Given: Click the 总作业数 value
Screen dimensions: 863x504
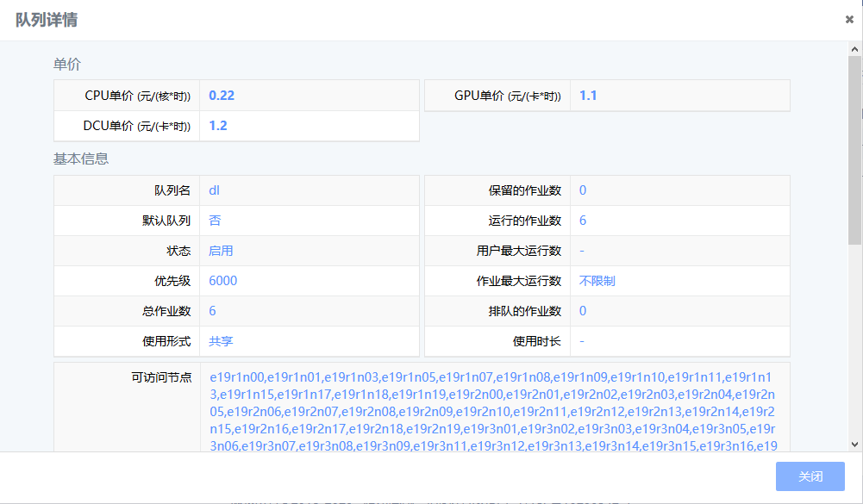Looking at the screenshot, I should 212,311.
